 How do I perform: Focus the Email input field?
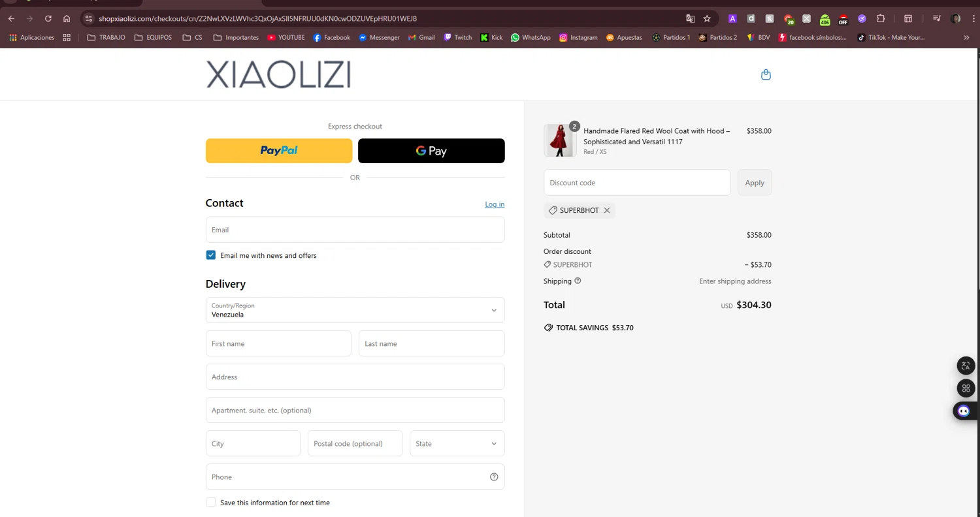[355, 230]
